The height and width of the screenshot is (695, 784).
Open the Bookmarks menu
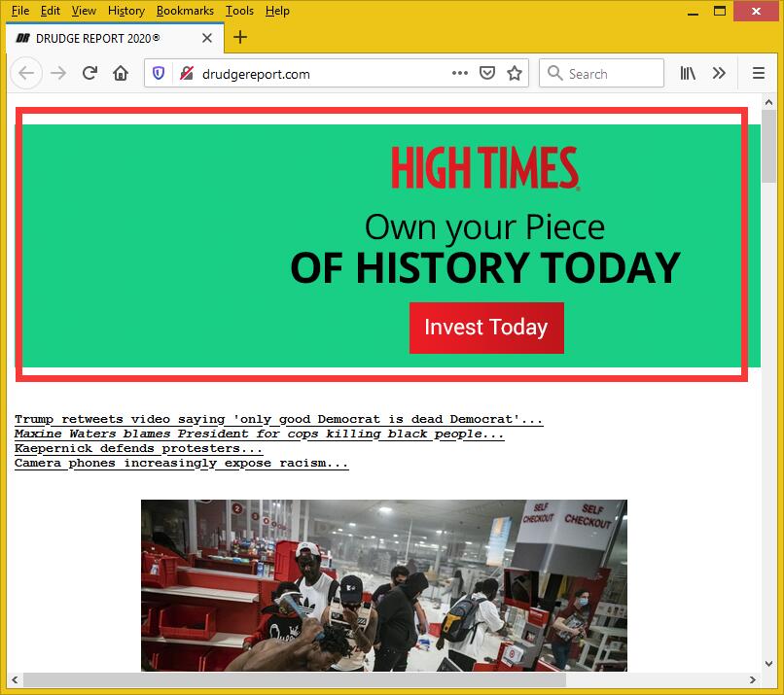pos(185,11)
